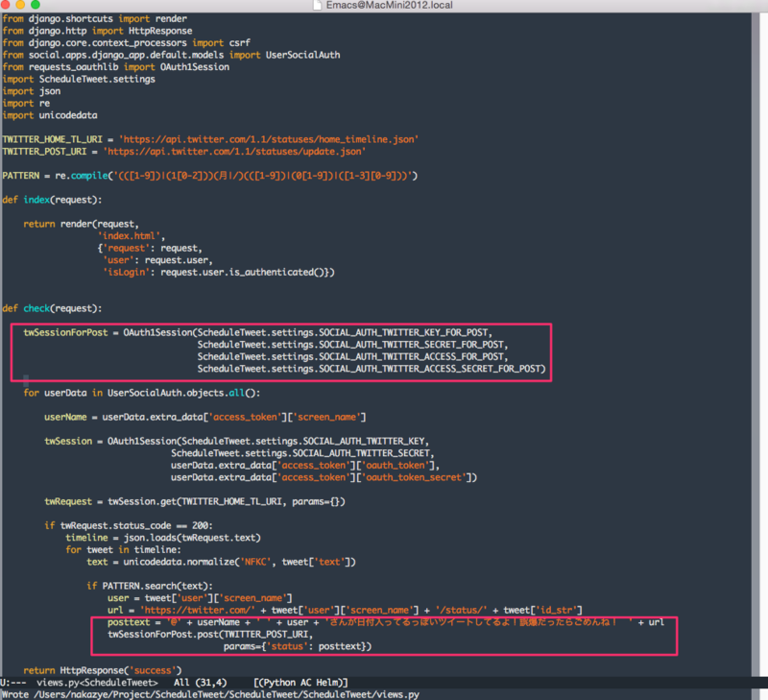Click the 'twRequest' variable assignment
This screenshot has height=700, width=768.
pos(68,501)
